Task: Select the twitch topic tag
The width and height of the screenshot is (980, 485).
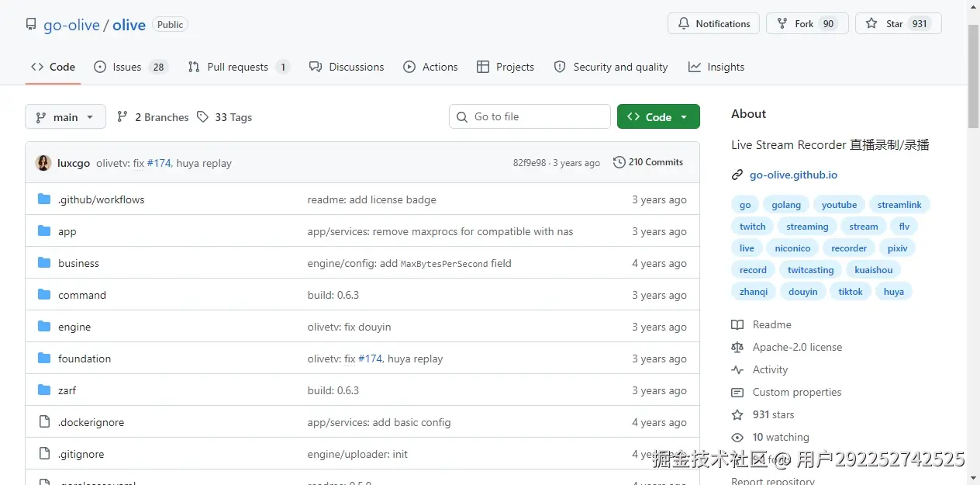Action: [752, 227]
